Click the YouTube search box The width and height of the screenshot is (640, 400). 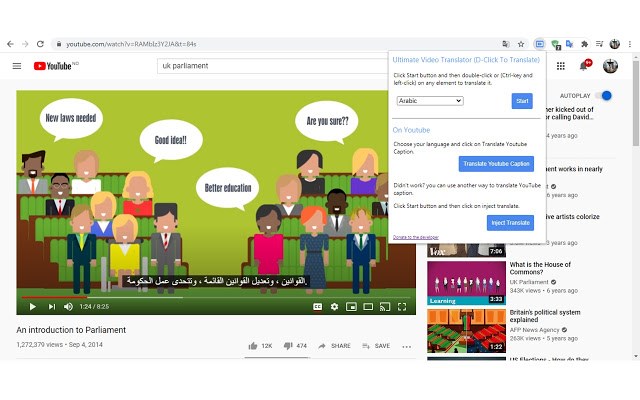272,66
